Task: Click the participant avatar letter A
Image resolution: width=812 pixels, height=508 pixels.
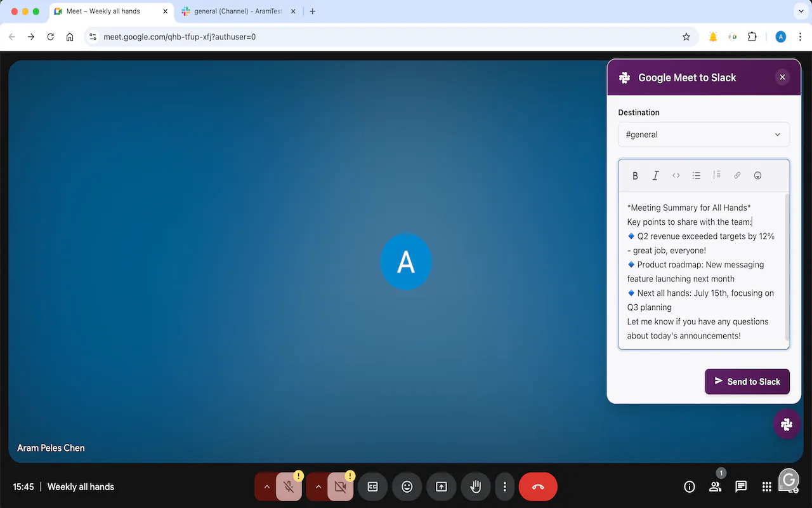Action: point(406,262)
